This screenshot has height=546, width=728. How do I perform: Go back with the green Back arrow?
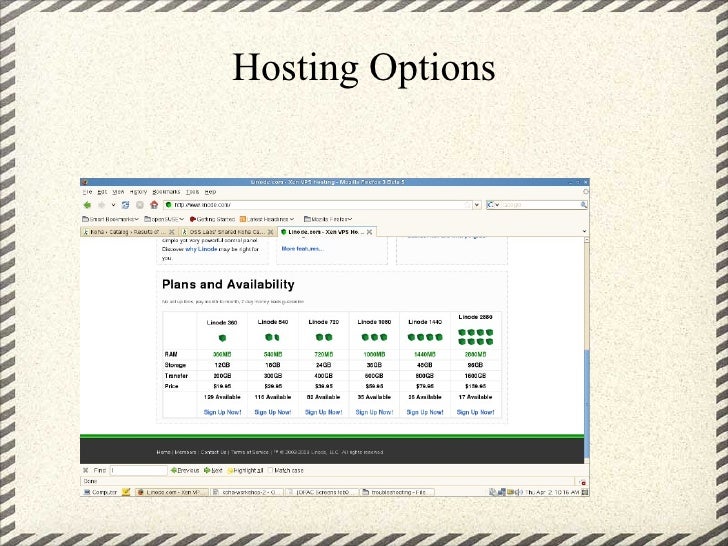click(87, 205)
